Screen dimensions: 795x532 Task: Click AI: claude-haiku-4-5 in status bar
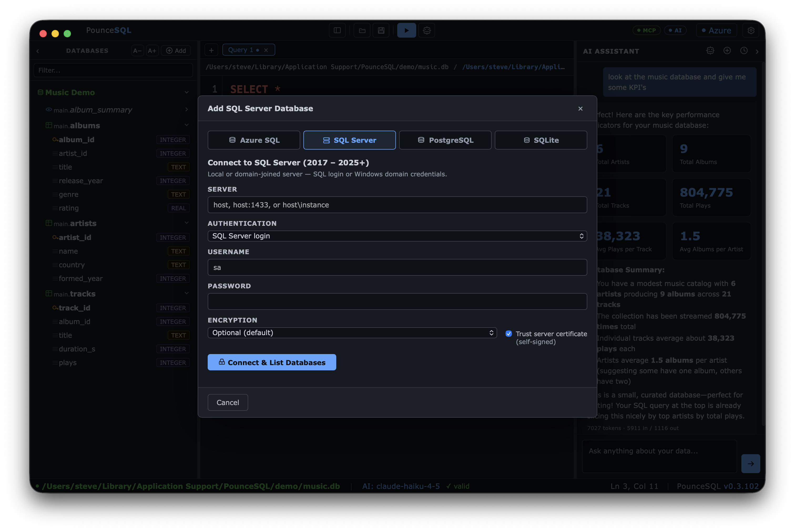pyautogui.click(x=401, y=486)
